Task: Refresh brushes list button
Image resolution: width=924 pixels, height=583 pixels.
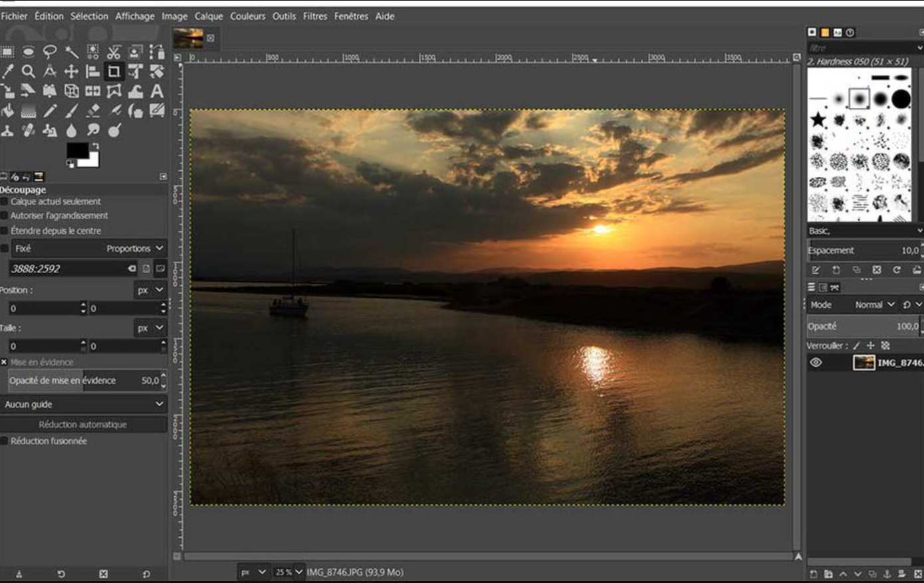Action: click(897, 270)
